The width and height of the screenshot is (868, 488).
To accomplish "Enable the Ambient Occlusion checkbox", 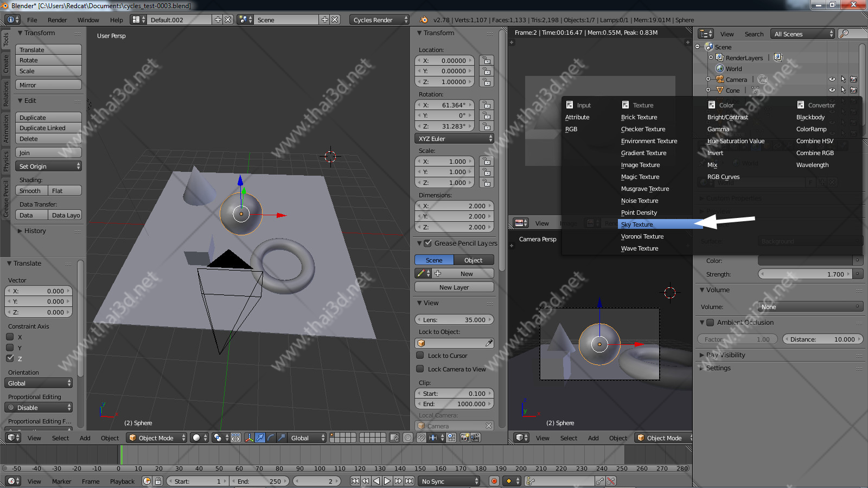I will pos(710,323).
